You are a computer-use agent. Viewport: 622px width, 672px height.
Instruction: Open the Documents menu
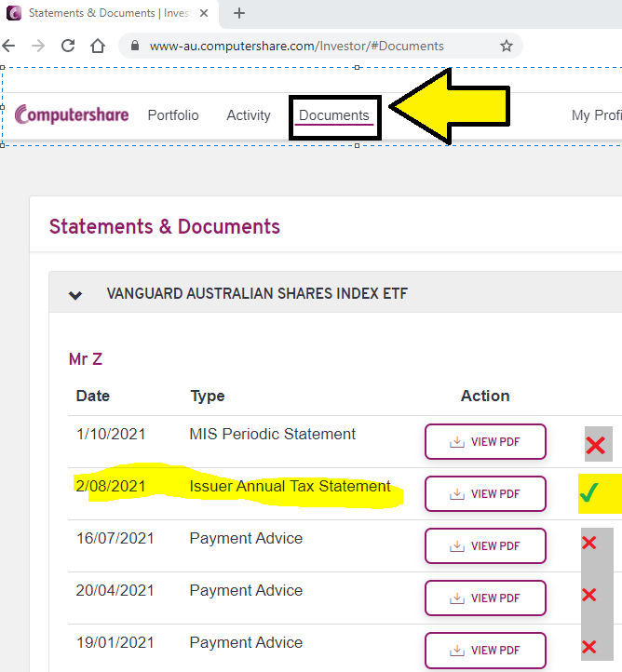pyautogui.click(x=334, y=115)
